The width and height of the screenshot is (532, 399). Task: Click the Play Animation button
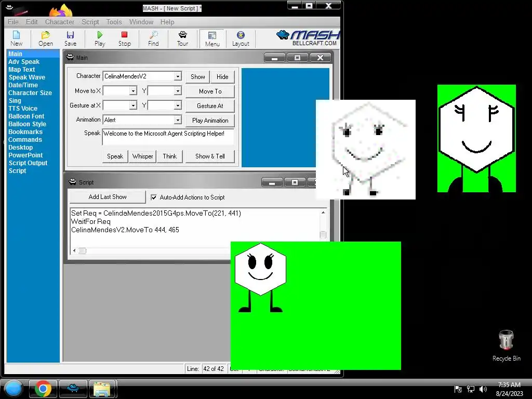(x=210, y=121)
